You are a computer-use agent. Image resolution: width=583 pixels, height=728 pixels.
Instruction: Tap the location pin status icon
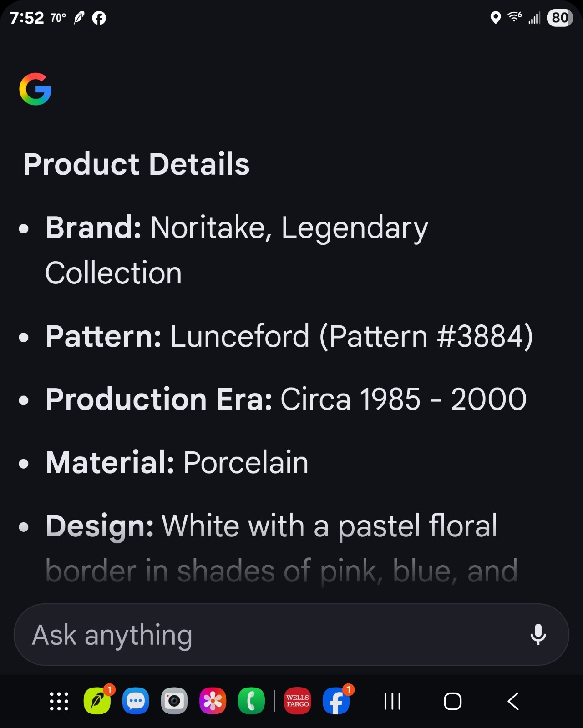pyautogui.click(x=496, y=18)
